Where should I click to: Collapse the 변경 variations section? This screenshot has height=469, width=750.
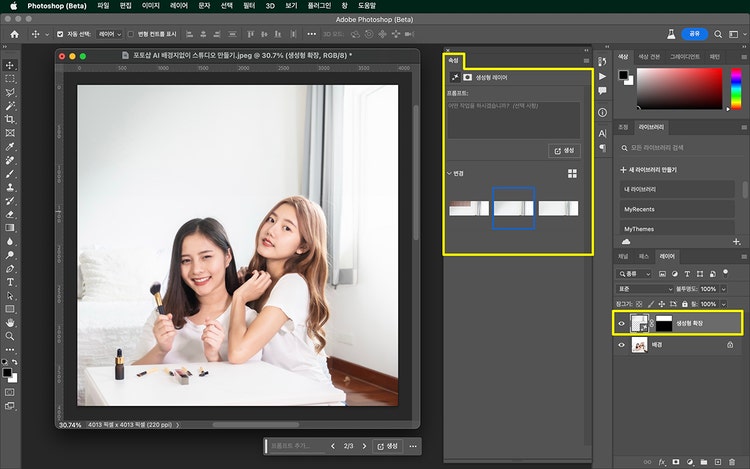click(x=450, y=173)
